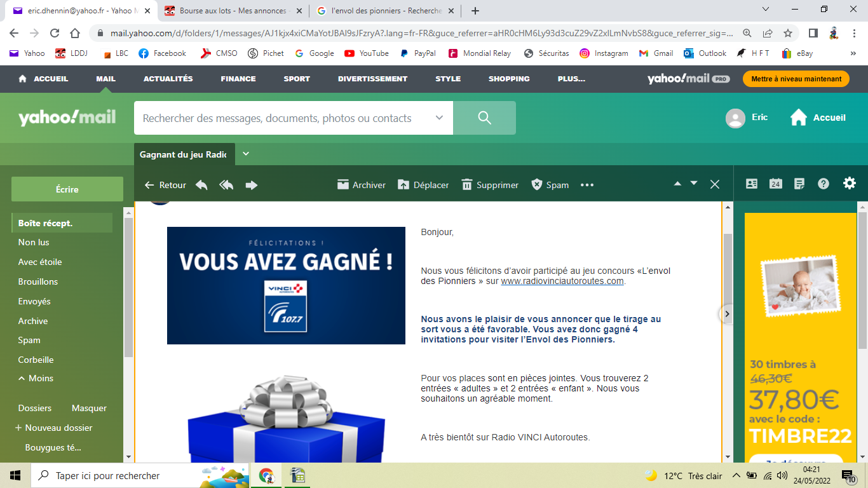Open the contacts card icon
This screenshot has width=868, height=488.
tap(752, 184)
